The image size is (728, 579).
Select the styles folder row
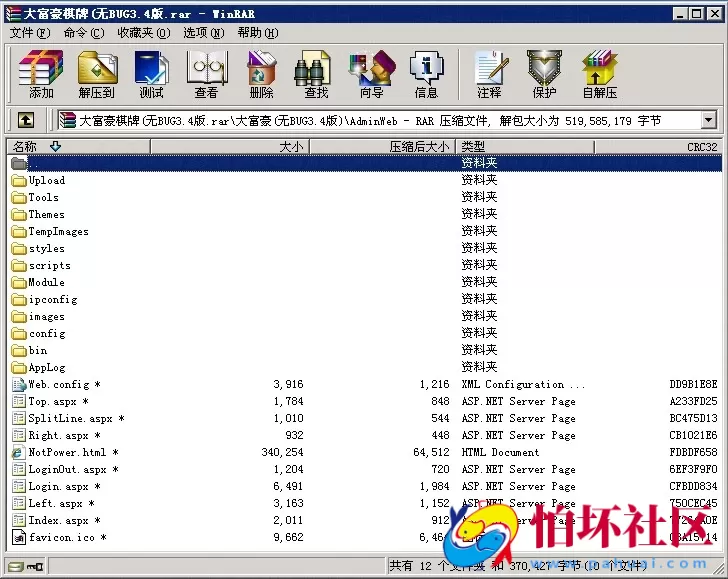click(365, 248)
